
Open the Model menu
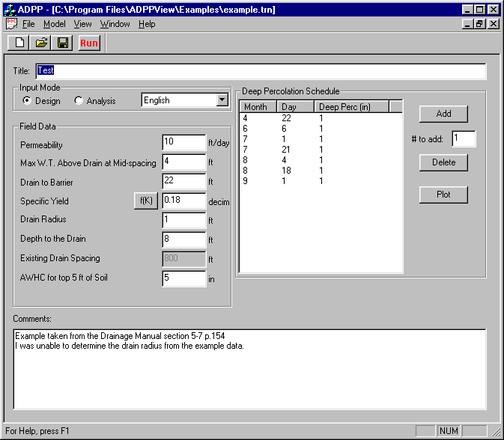(55, 24)
